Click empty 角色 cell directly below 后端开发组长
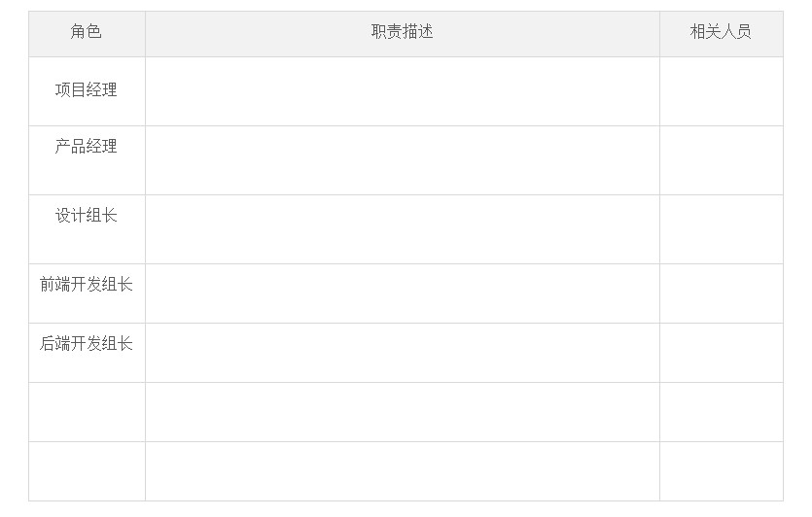 86,412
